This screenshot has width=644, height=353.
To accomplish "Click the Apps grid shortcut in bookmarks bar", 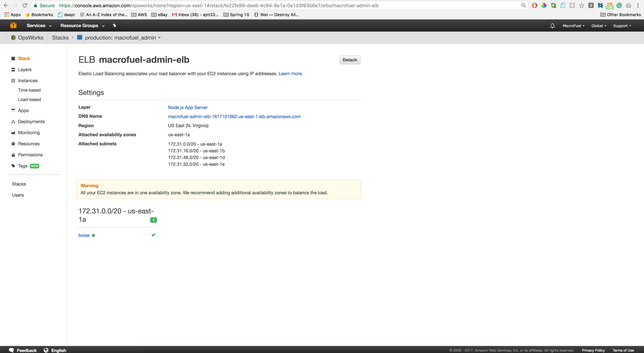I will pos(12,15).
